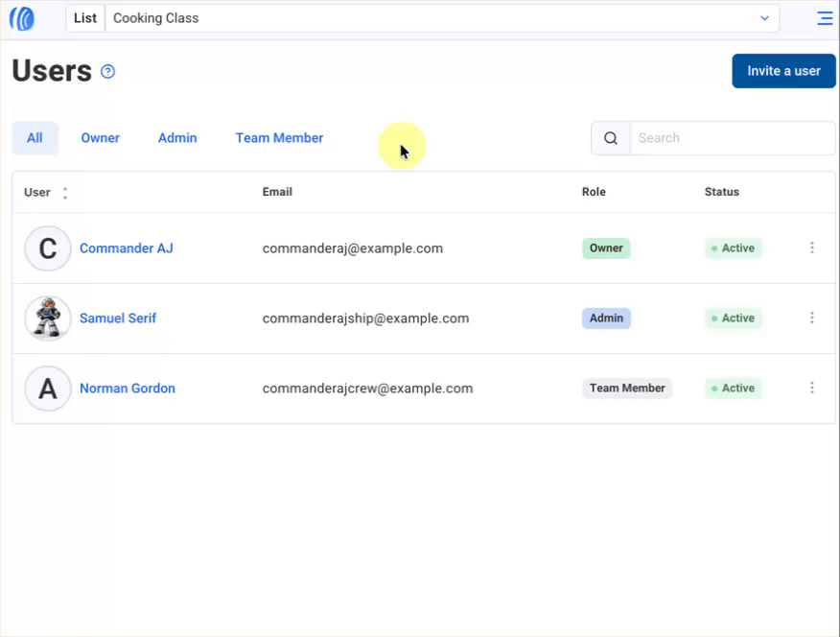Viewport: 840px width, 637px height.
Task: Click the User column header
Action: pos(37,192)
